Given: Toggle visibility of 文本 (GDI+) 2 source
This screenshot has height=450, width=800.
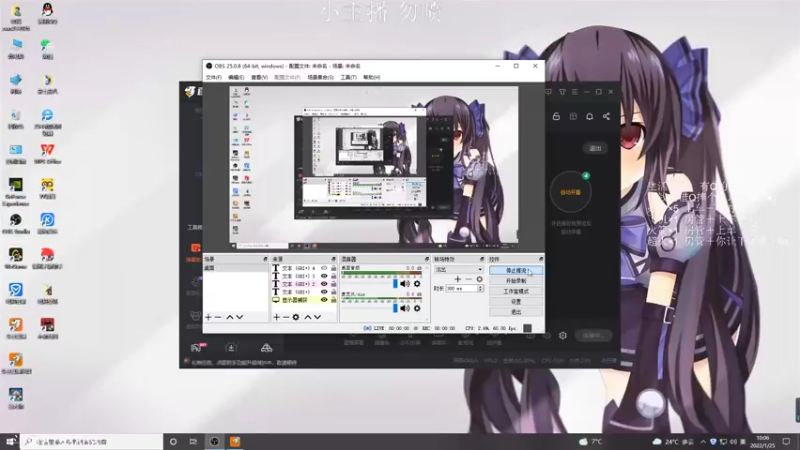Looking at the screenshot, I should (323, 284).
